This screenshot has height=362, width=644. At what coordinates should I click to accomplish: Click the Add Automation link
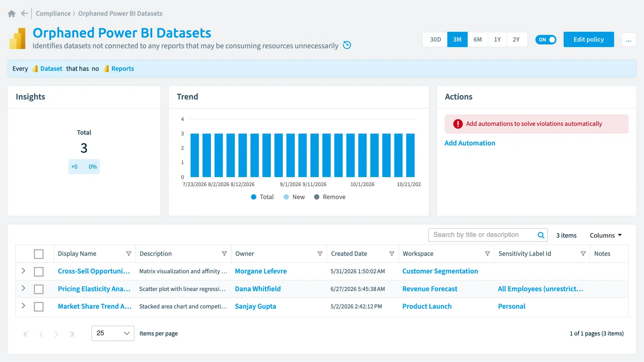(470, 143)
